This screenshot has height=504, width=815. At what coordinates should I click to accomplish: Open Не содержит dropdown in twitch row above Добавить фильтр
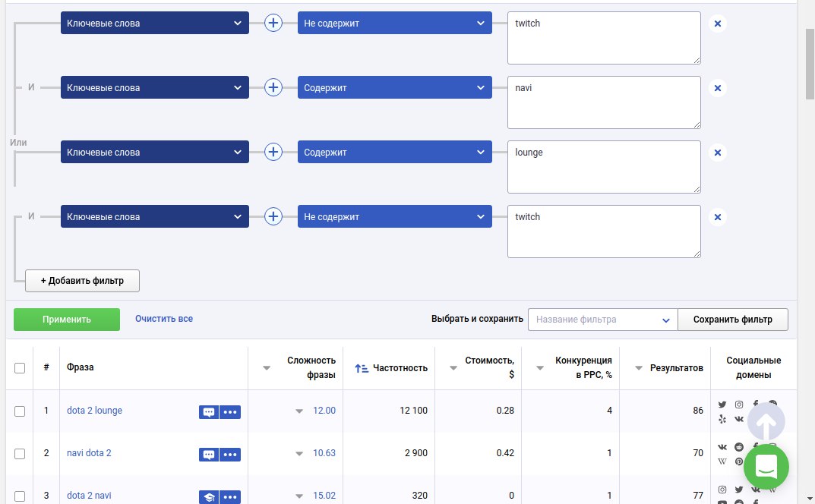394,216
